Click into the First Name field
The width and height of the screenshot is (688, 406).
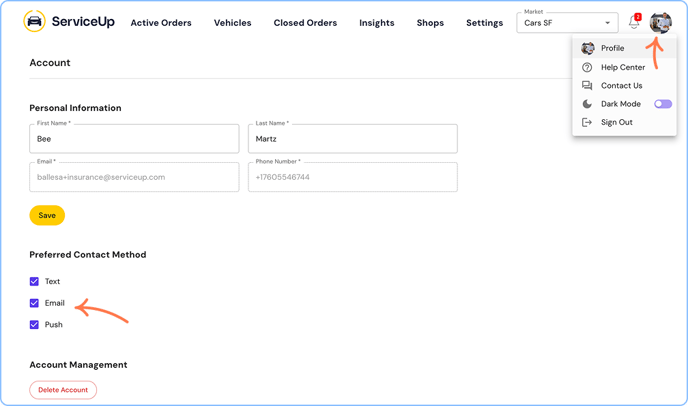point(134,139)
